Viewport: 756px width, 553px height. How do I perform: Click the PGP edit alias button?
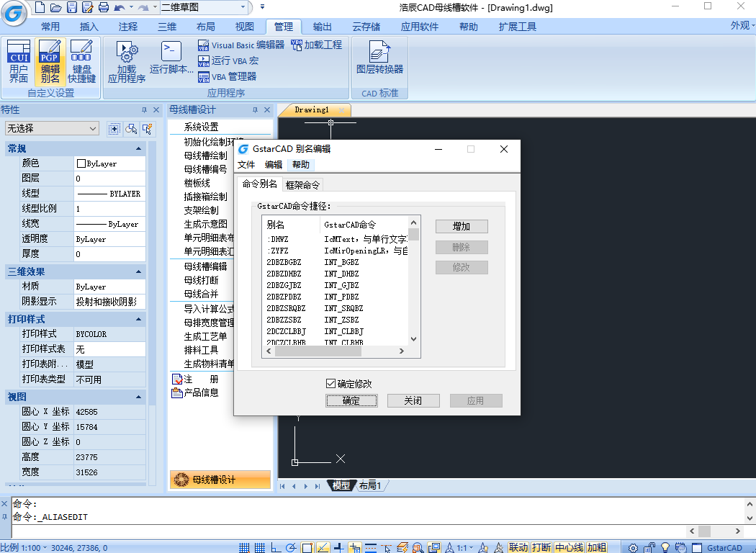(x=50, y=62)
